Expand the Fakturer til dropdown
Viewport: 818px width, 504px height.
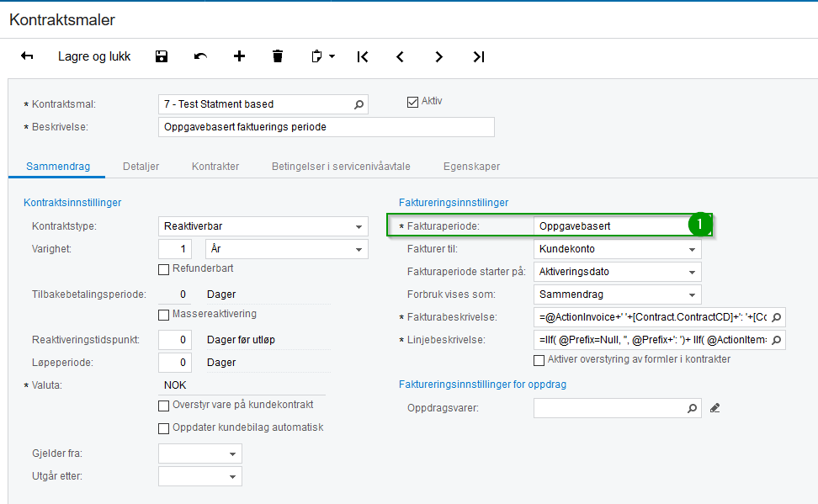point(693,250)
